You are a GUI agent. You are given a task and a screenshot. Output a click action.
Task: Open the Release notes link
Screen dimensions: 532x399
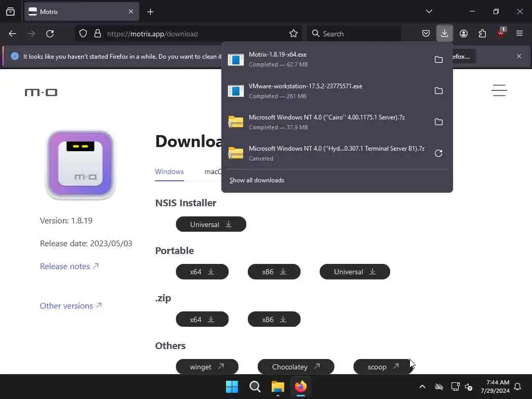pyautogui.click(x=69, y=267)
